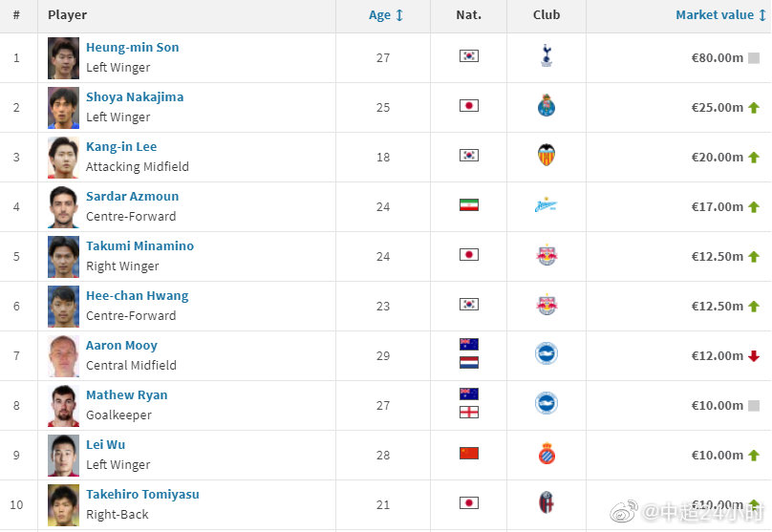Image resolution: width=772 pixels, height=532 pixels.
Task: Click Zenit logo next to Sardar Azmoun
Action: click(x=546, y=205)
